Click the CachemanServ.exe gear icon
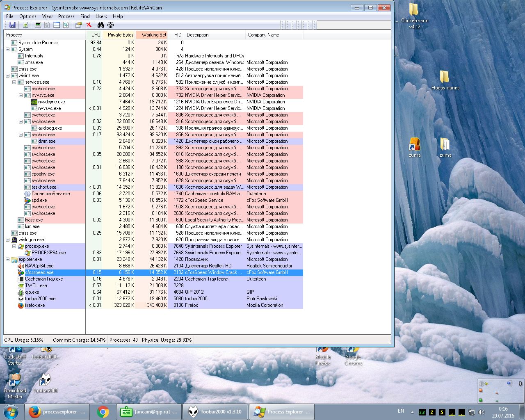This screenshot has height=420, width=525. click(x=27, y=194)
